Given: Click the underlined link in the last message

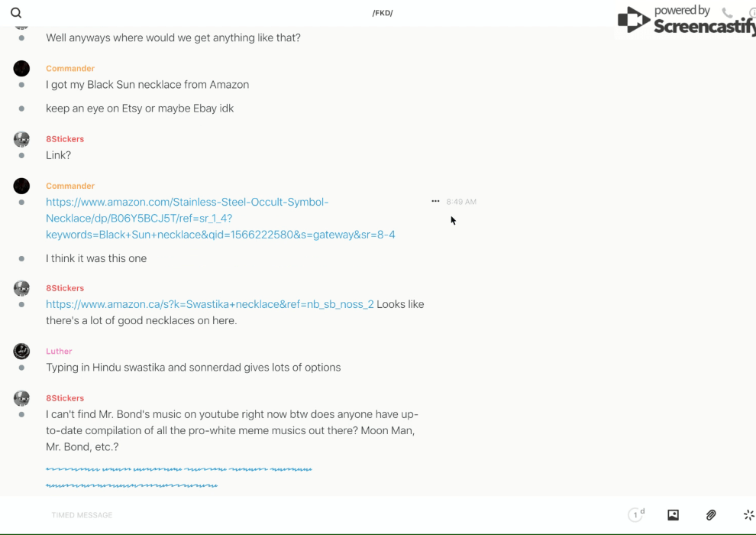Looking at the screenshot, I should [x=179, y=469].
